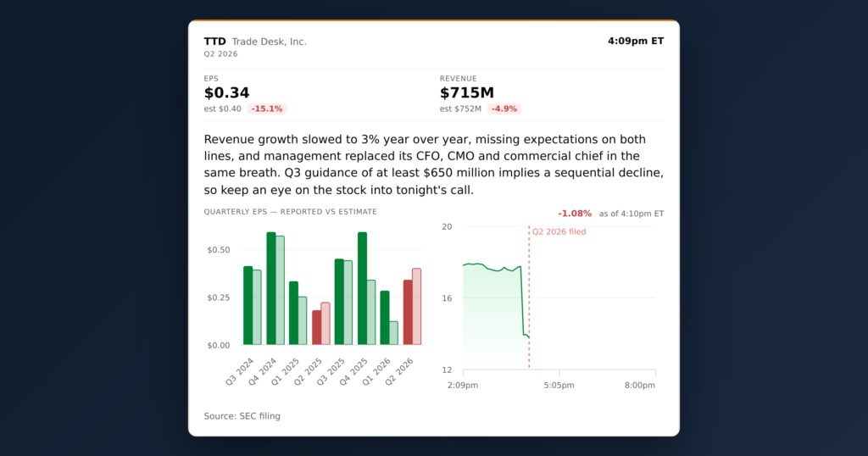Viewport: 868px width, 456px height.
Task: Click the red Q2 2026 reported EPS bar
Action: pyautogui.click(x=408, y=313)
